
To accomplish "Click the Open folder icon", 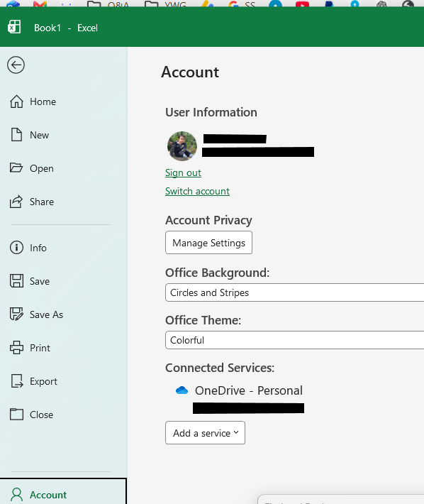I will pos(16,168).
